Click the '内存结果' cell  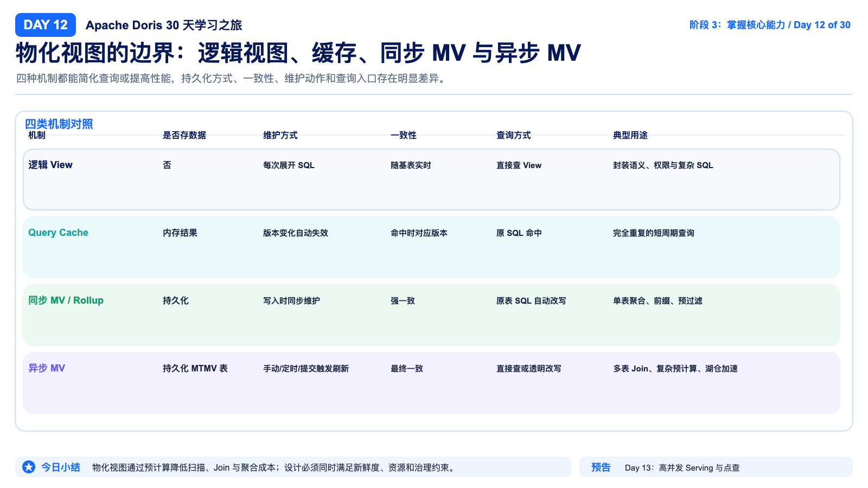pos(180,233)
